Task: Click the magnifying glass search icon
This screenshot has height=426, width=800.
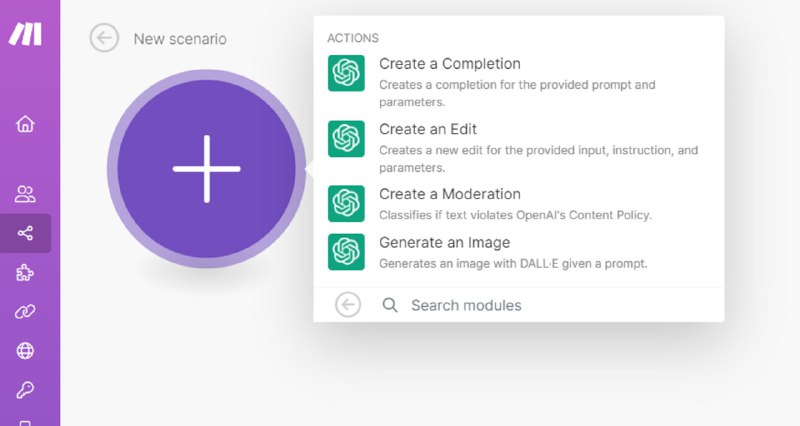Action: click(x=391, y=305)
